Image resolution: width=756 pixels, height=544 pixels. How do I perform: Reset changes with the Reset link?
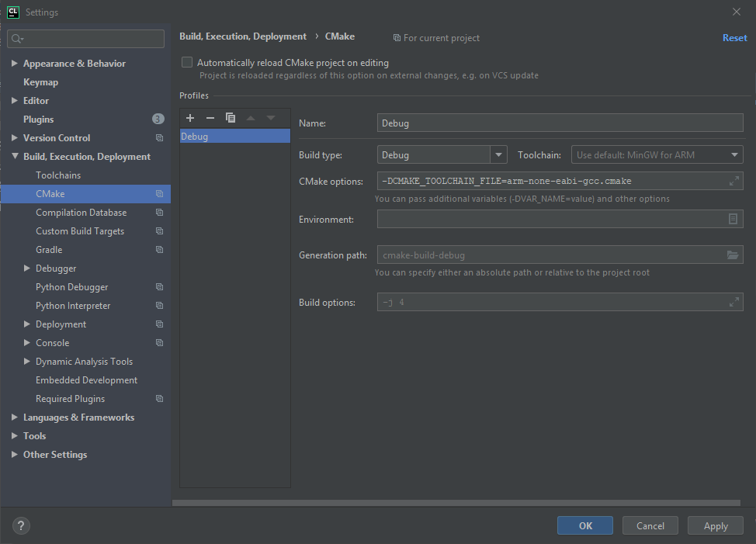click(735, 38)
